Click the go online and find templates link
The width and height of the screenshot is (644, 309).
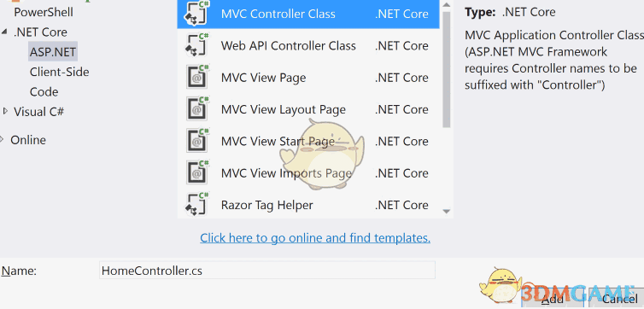[315, 237]
